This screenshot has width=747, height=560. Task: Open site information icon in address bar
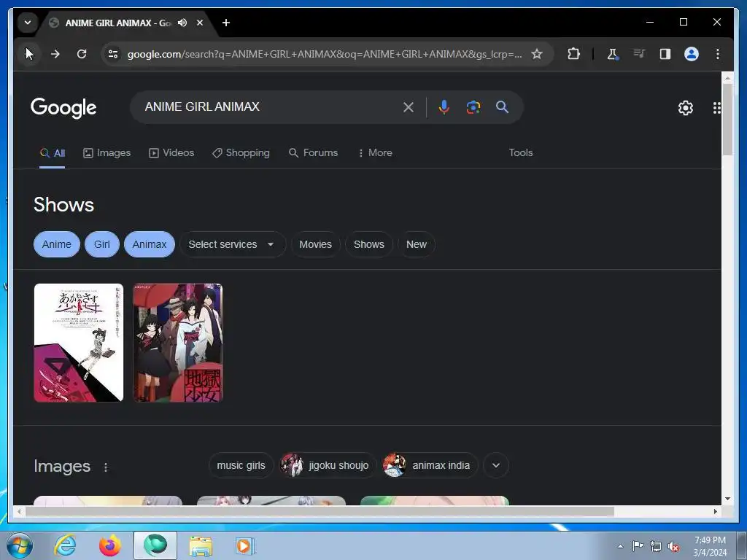point(113,54)
